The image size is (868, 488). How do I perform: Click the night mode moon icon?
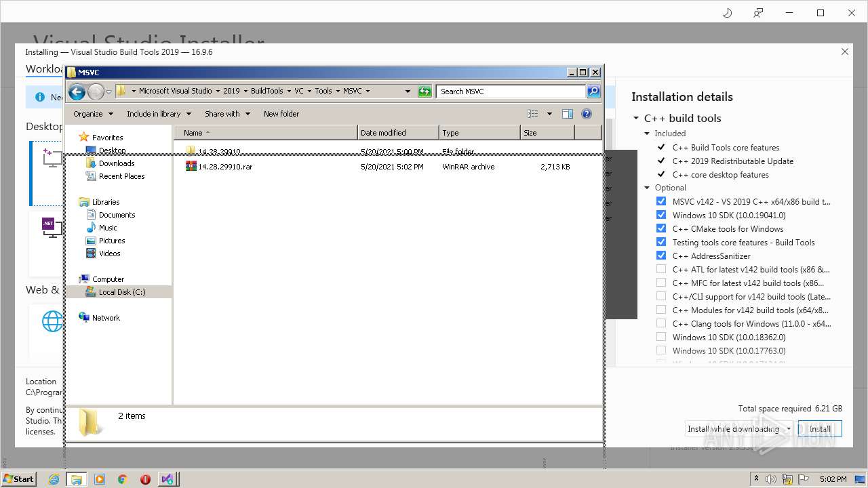pos(727,13)
